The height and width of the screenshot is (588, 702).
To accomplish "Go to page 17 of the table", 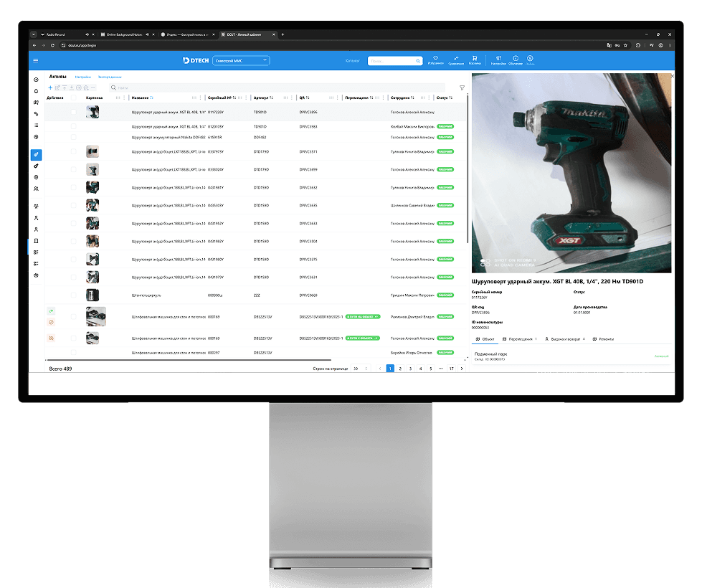I will coord(451,369).
